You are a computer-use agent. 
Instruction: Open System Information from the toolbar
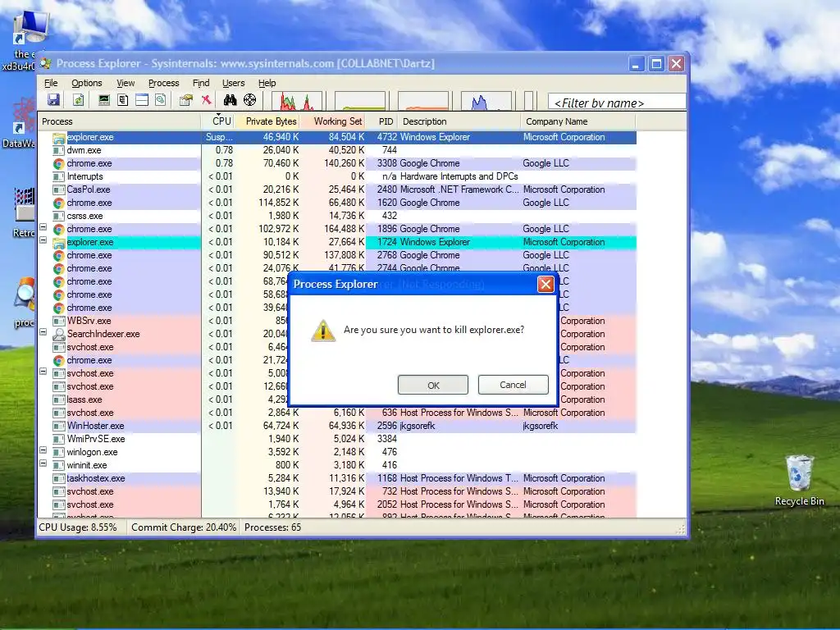coord(104,99)
